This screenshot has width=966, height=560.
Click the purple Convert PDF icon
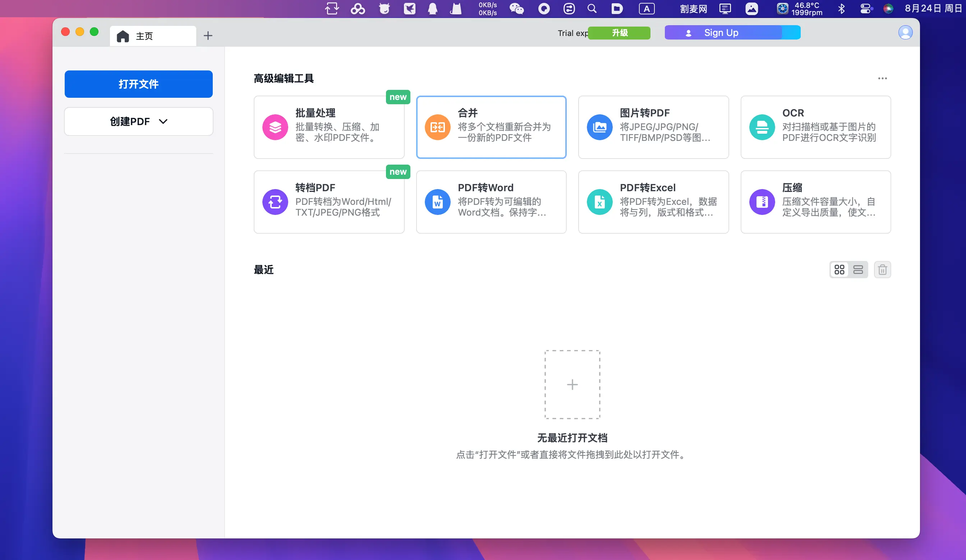coord(275,202)
